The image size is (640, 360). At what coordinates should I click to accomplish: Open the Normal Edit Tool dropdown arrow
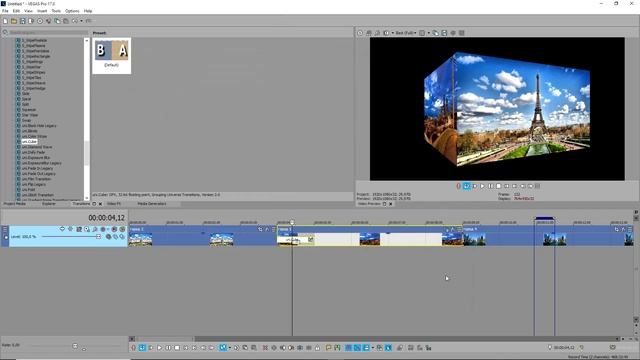(x=229, y=348)
